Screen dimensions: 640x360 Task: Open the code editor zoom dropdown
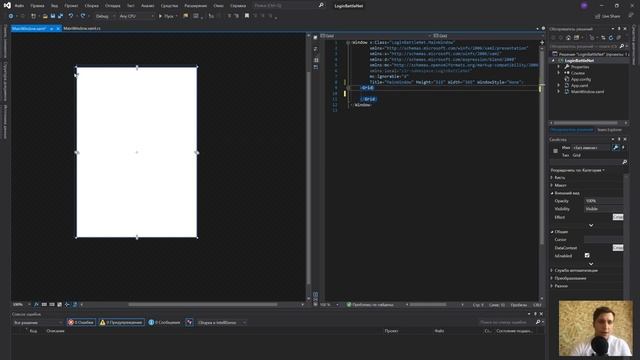tap(329, 305)
